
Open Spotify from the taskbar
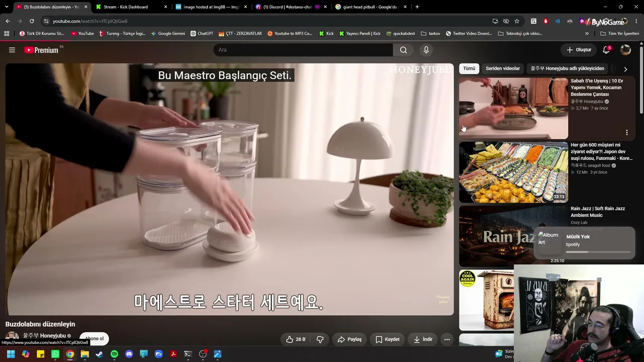114,354
